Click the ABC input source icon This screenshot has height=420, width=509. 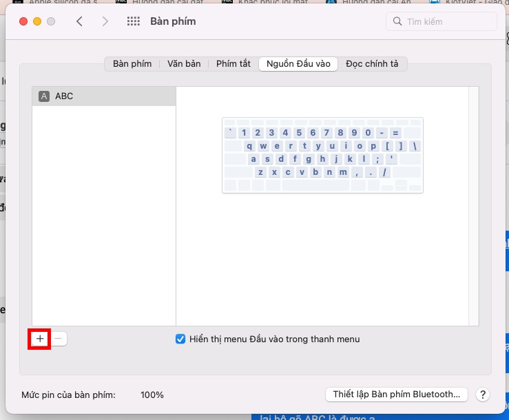tap(44, 96)
